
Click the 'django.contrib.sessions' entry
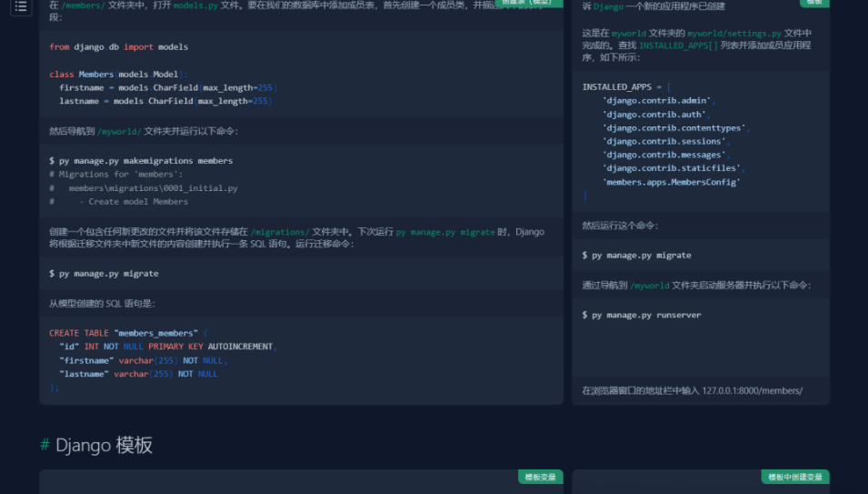pyautogui.click(x=666, y=141)
